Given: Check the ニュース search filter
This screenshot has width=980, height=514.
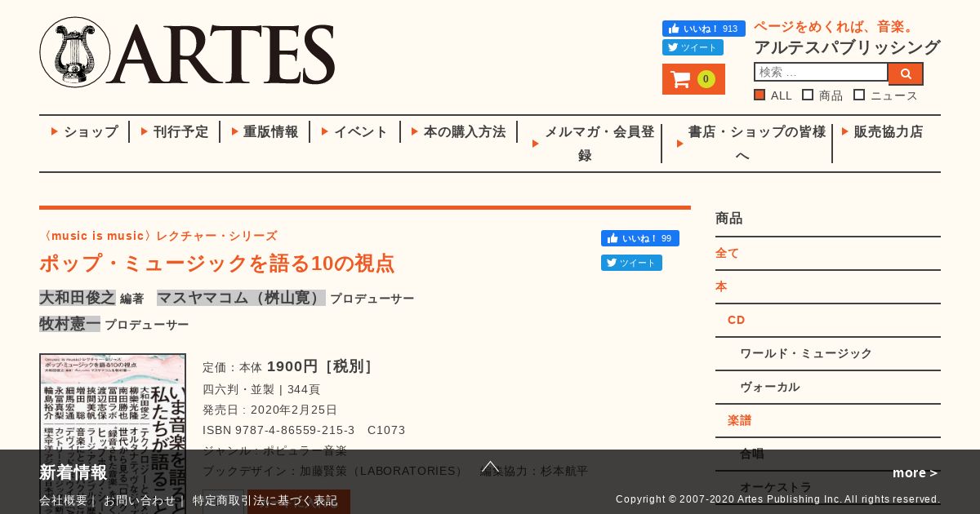Looking at the screenshot, I should [x=859, y=95].
